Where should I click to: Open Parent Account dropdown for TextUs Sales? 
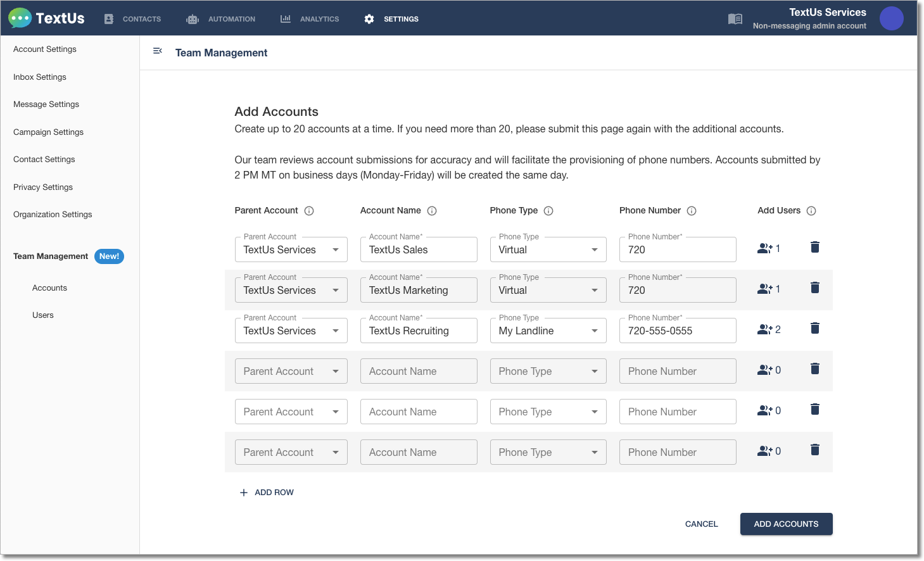[291, 249]
